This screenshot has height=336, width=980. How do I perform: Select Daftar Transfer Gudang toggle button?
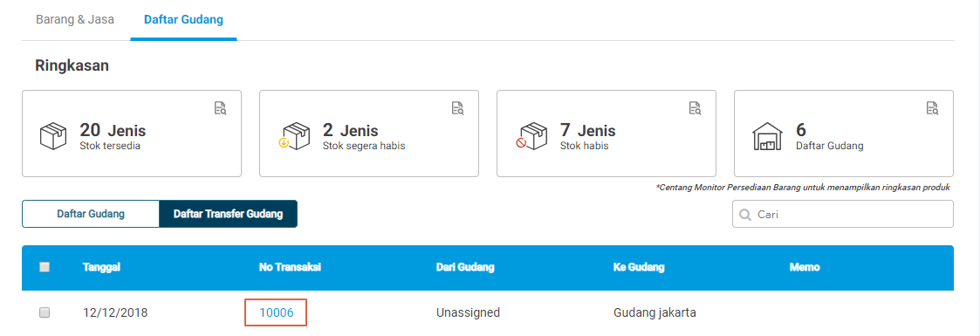(x=228, y=214)
